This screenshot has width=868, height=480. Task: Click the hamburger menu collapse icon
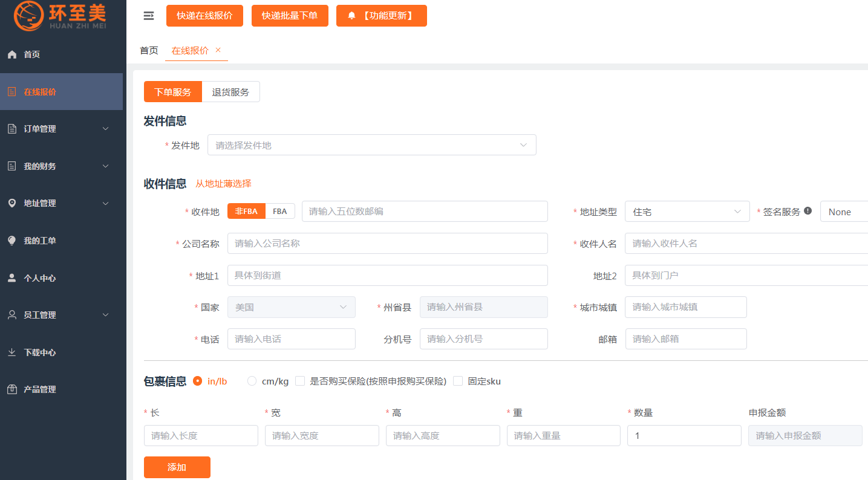148,16
